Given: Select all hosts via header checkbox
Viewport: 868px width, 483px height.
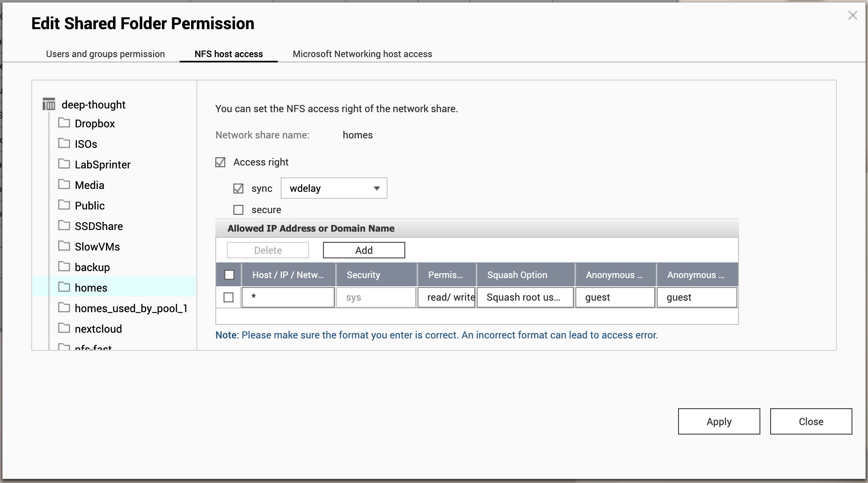Looking at the screenshot, I should coord(229,275).
